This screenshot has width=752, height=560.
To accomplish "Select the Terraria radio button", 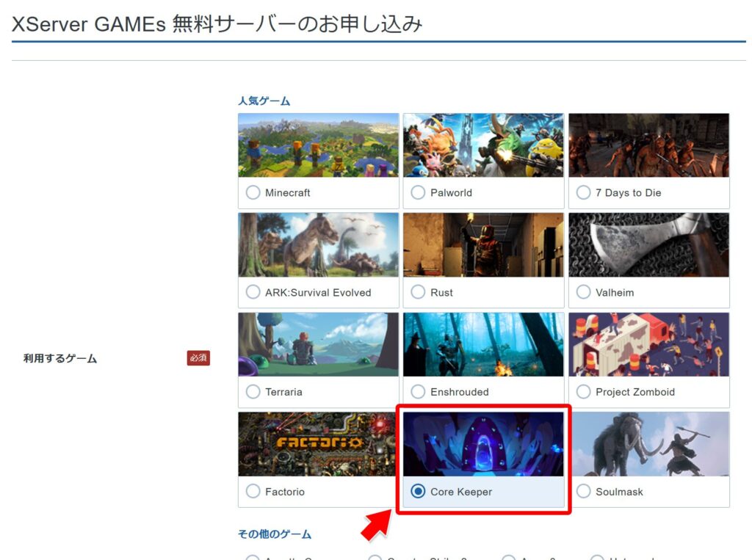I will pyautogui.click(x=253, y=392).
